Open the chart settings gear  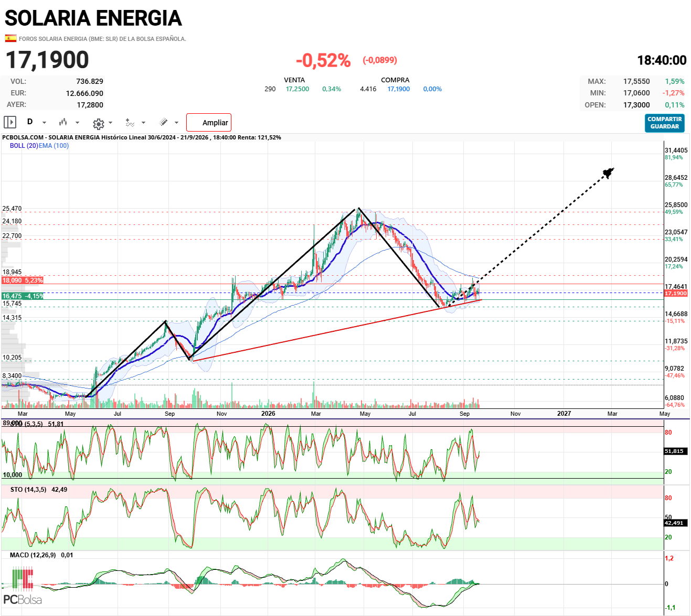tap(98, 124)
